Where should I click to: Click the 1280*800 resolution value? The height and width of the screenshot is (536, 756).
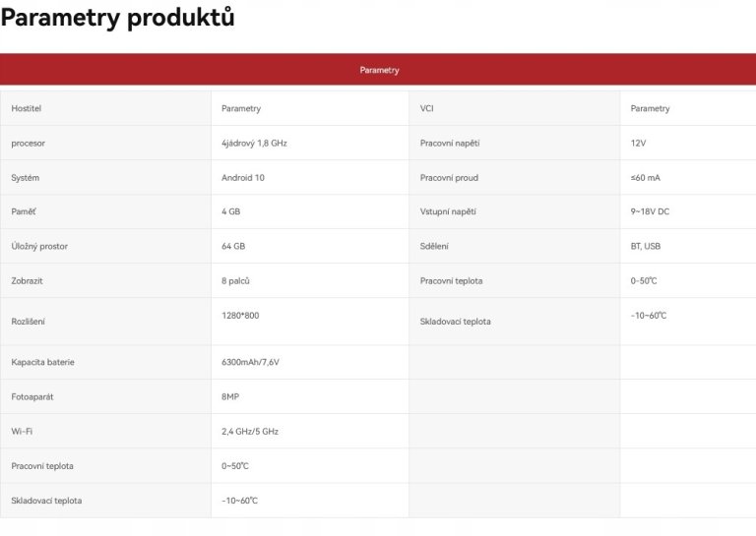(x=240, y=316)
